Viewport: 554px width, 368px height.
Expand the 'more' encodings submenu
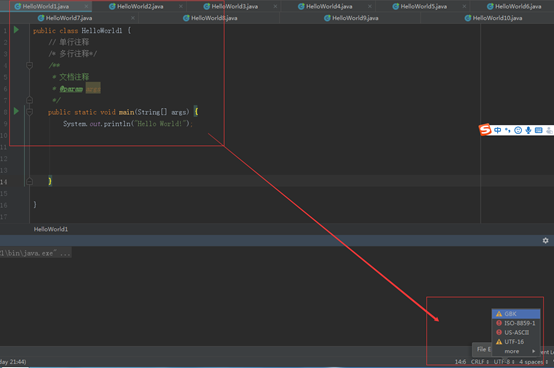pos(516,351)
